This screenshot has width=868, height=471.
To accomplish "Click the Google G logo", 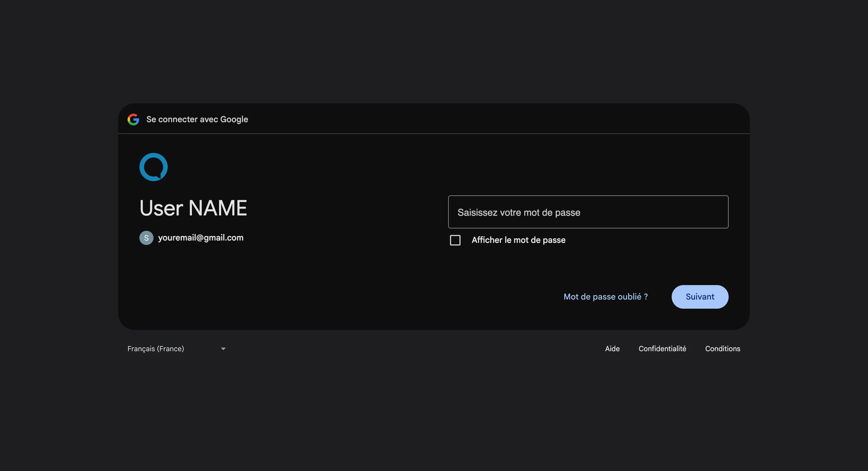I will (133, 119).
